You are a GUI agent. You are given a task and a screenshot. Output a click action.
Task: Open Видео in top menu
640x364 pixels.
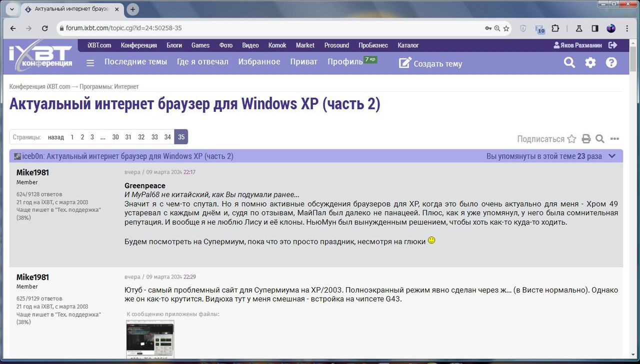click(250, 45)
